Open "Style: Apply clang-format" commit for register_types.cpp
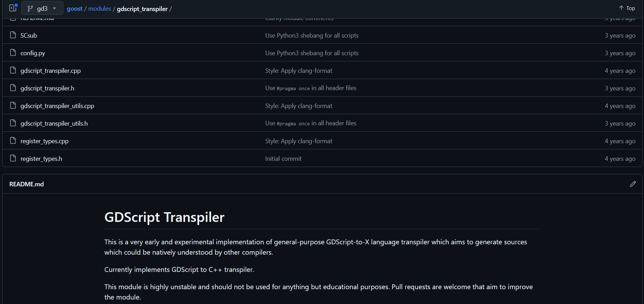 [x=298, y=141]
